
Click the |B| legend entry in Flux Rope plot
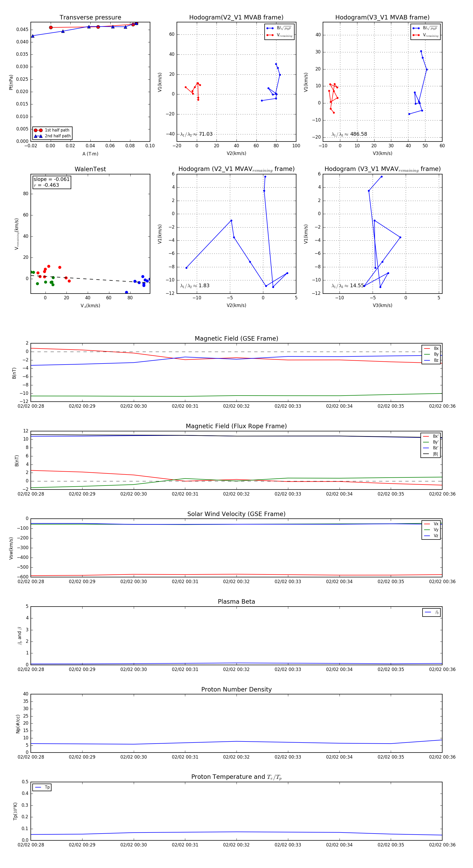point(431,454)
